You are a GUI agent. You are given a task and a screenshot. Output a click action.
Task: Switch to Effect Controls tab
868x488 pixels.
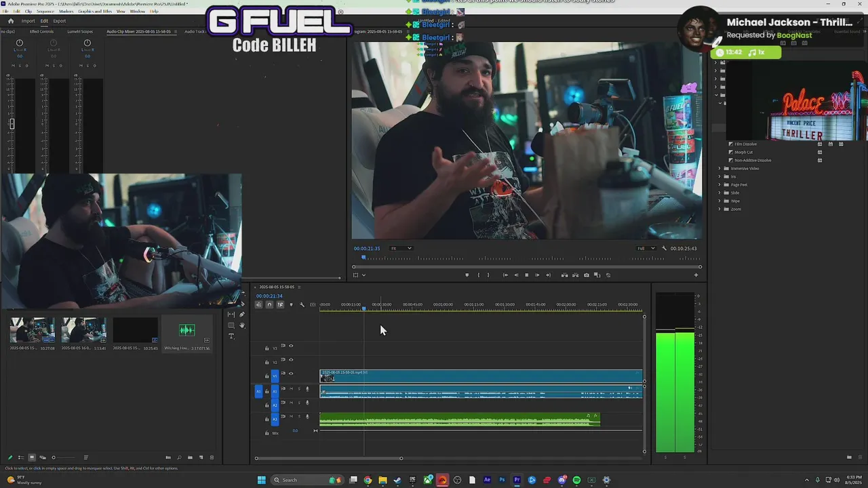[x=41, y=31]
